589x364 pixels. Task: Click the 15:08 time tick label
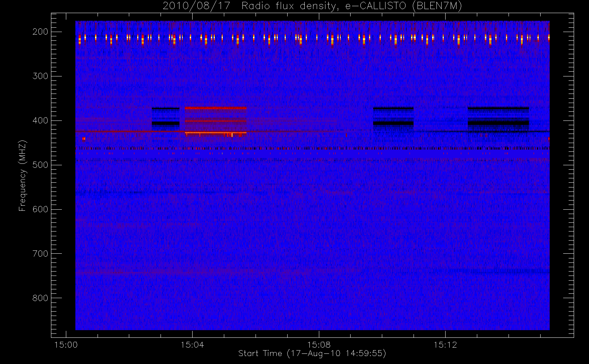click(319, 345)
